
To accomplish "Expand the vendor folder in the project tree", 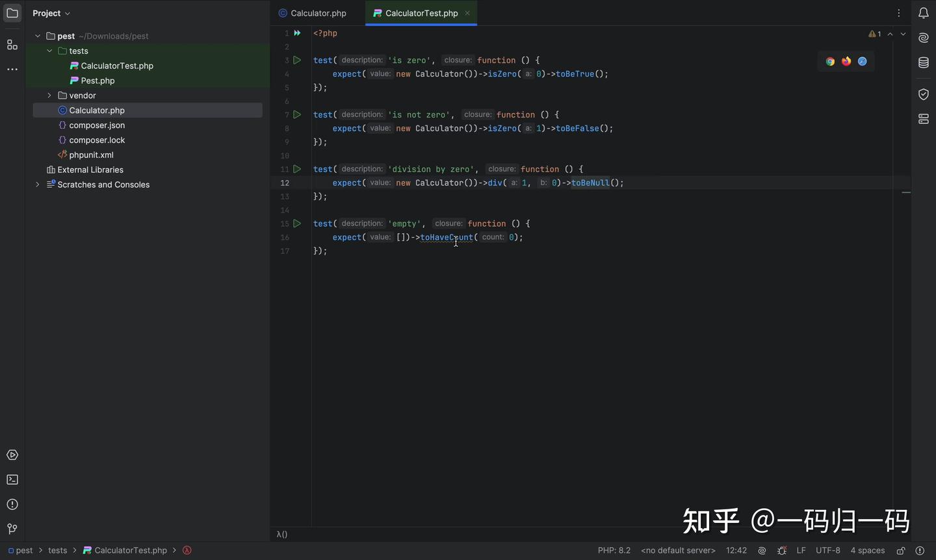I will pos(49,95).
